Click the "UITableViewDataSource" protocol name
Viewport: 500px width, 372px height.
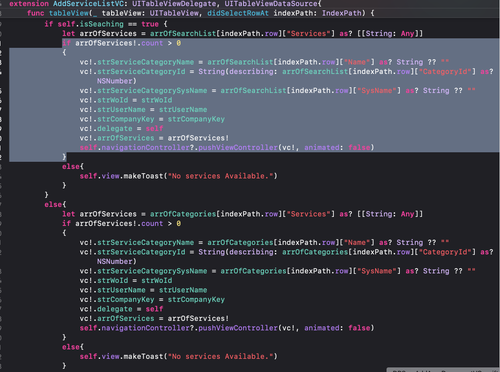(271, 4)
